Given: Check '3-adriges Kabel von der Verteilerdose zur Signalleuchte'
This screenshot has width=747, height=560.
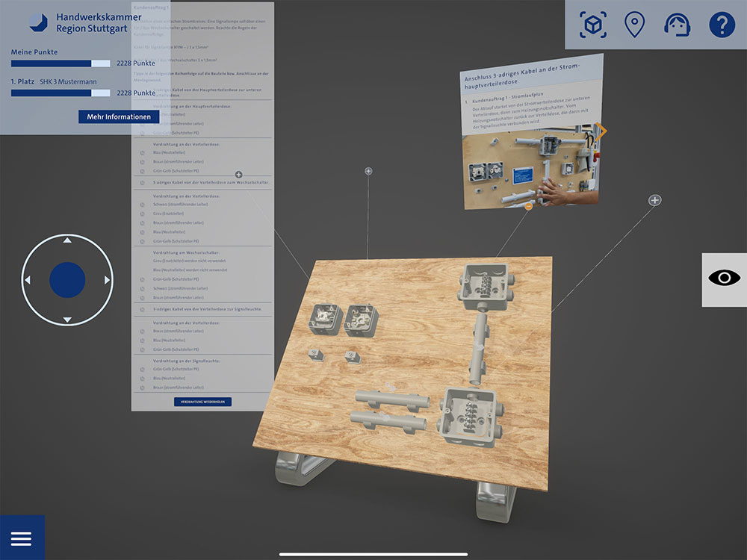Looking at the screenshot, I should (x=142, y=308).
